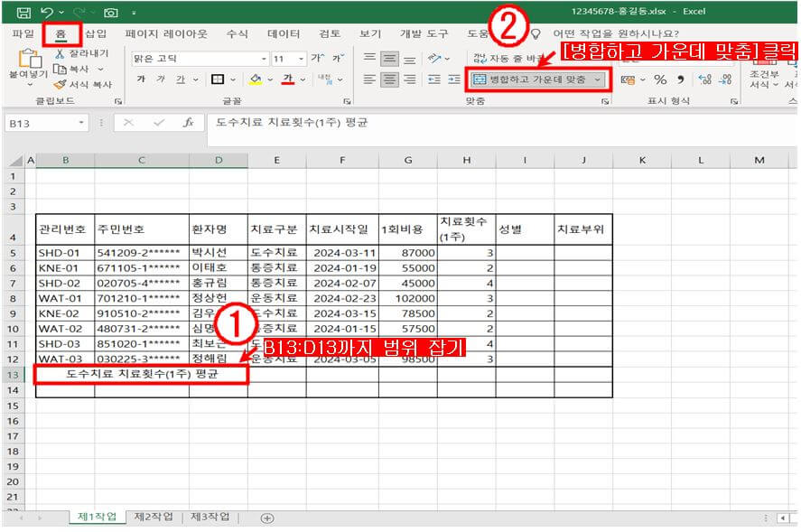Image resolution: width=801 pixels, height=532 pixels.
Task: Click the camera icon in quick access toolbar
Action: 110,13
